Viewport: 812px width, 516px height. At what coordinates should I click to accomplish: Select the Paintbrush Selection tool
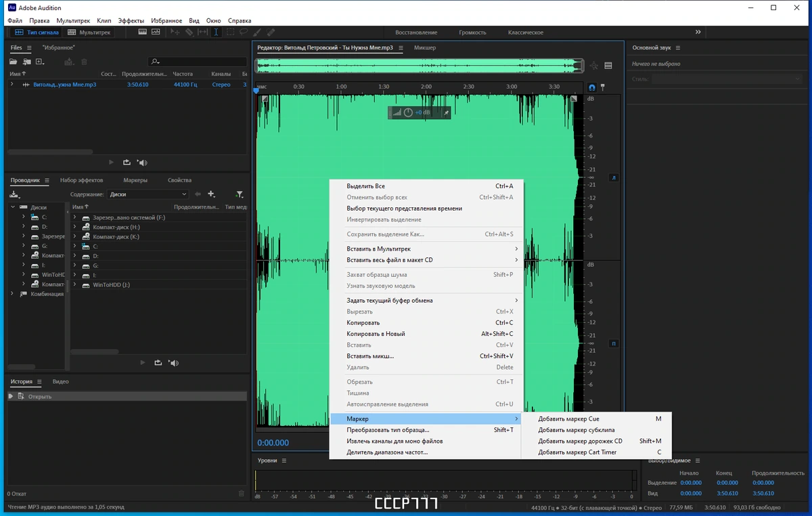pyautogui.click(x=257, y=32)
